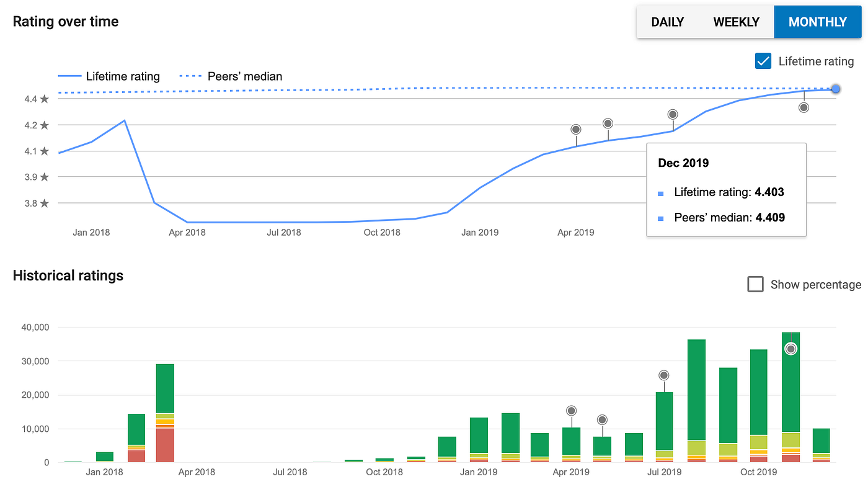Image resolution: width=868 pixels, height=492 pixels.
Task: Click the April 2019 release marker on rating line
Action: [x=576, y=130]
